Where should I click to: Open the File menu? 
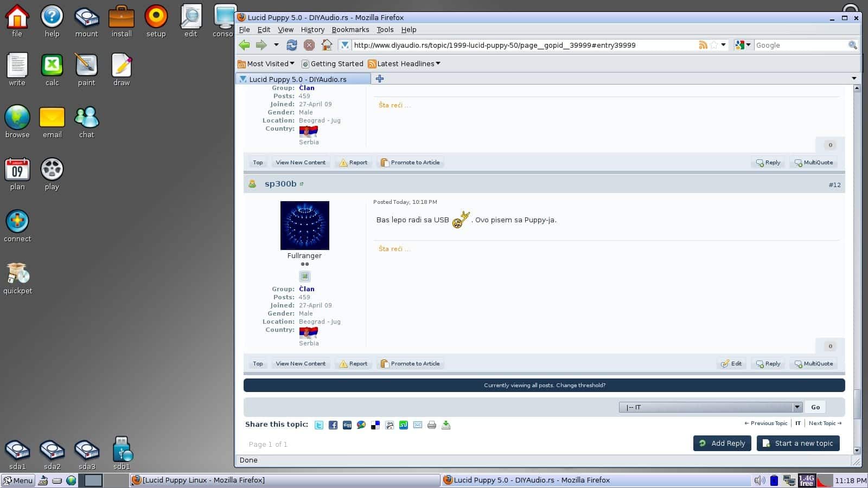pos(245,30)
